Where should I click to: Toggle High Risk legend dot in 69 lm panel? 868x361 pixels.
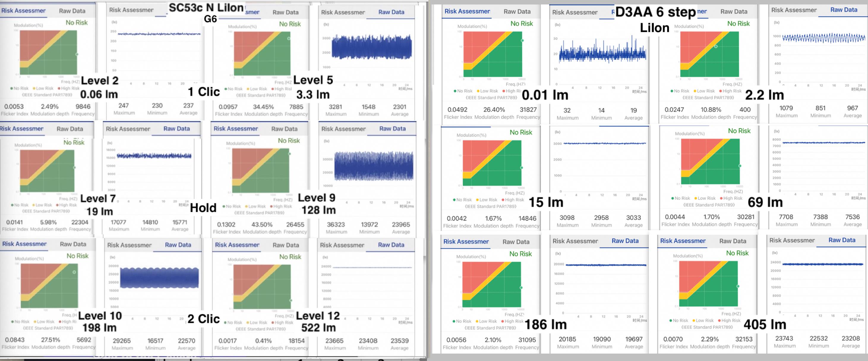(722, 198)
